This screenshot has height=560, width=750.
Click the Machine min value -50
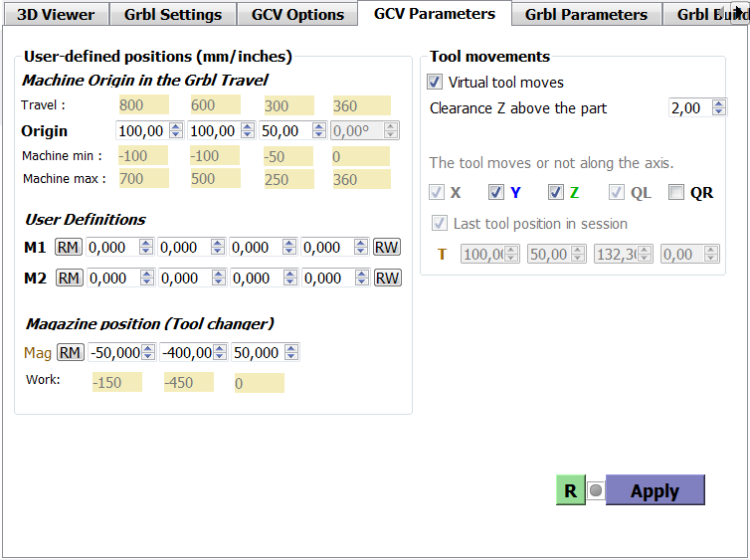[x=288, y=156]
